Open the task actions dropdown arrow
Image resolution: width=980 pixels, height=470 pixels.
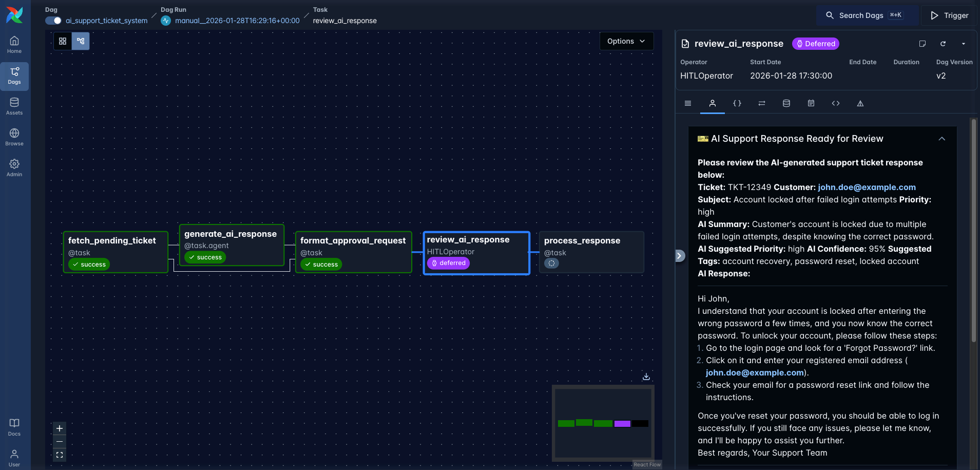coord(964,44)
